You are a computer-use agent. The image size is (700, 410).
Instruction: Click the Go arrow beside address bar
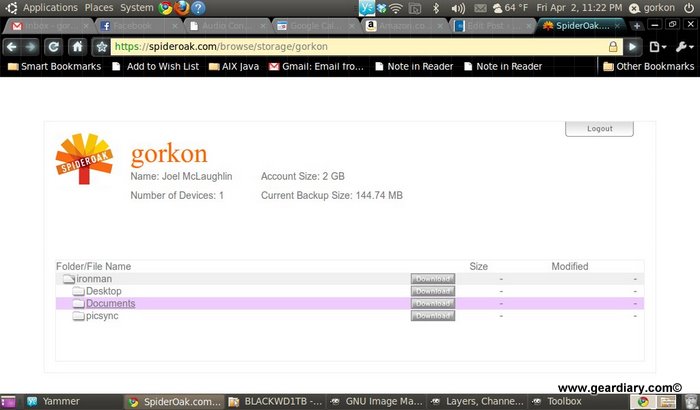click(633, 46)
